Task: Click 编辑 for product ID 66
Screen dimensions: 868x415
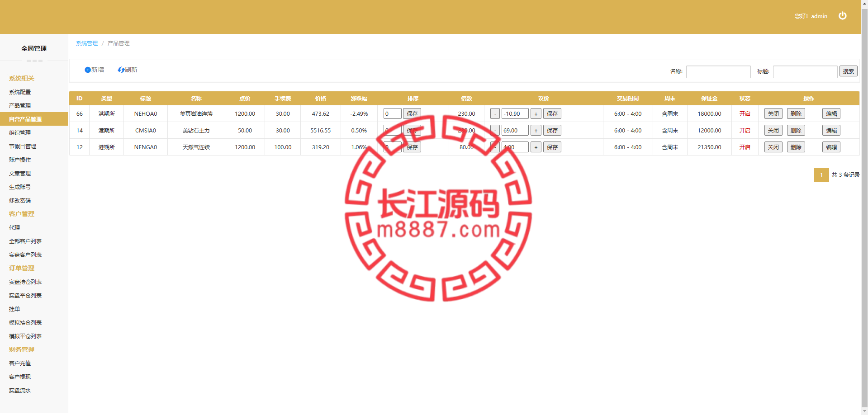Action: (831, 113)
